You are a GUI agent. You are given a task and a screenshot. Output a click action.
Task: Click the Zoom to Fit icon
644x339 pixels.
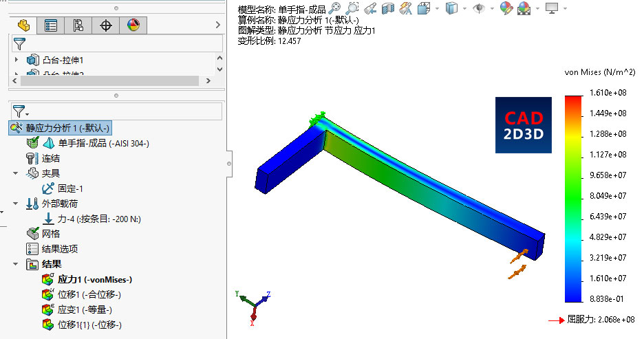[334, 8]
